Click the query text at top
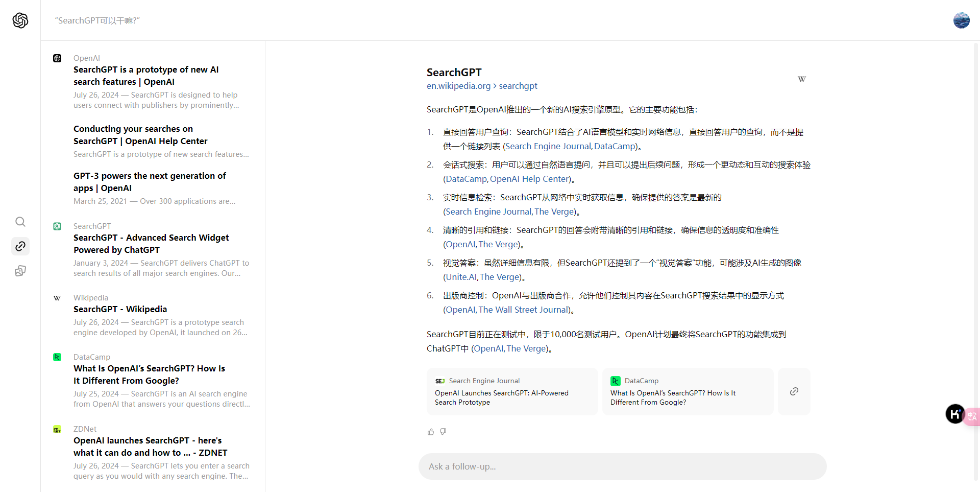 pos(97,20)
